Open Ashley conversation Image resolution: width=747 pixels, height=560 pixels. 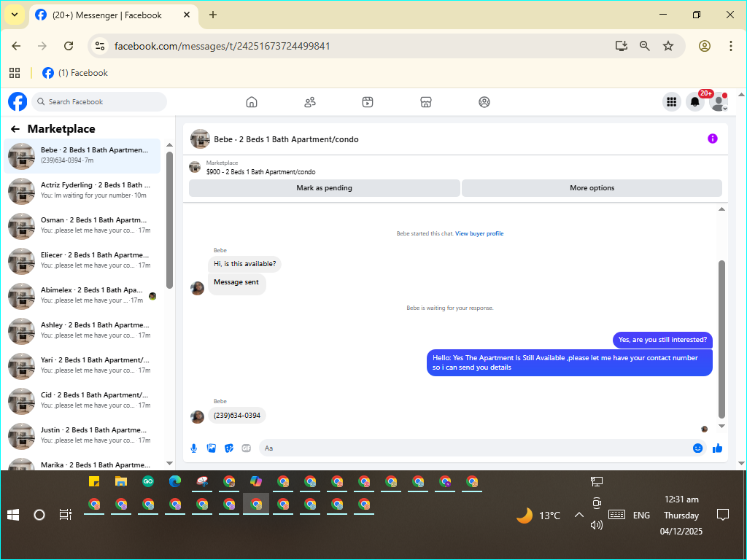click(82, 331)
